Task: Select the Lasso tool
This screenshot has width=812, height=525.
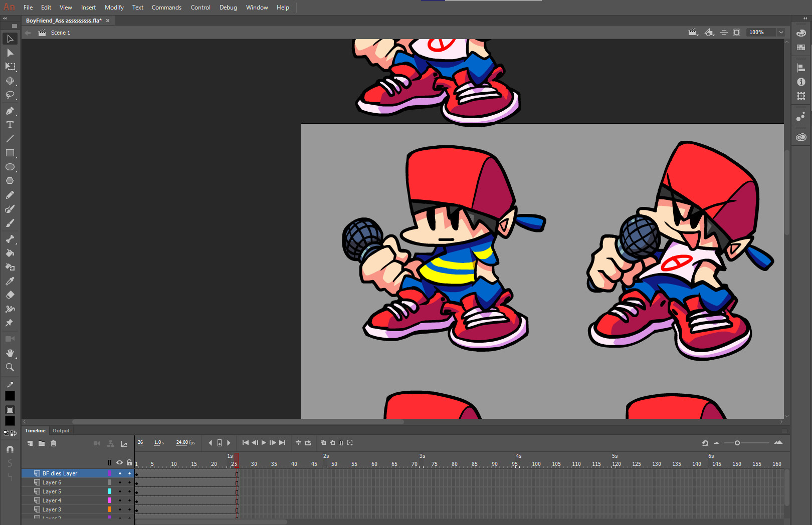Action: tap(10, 95)
